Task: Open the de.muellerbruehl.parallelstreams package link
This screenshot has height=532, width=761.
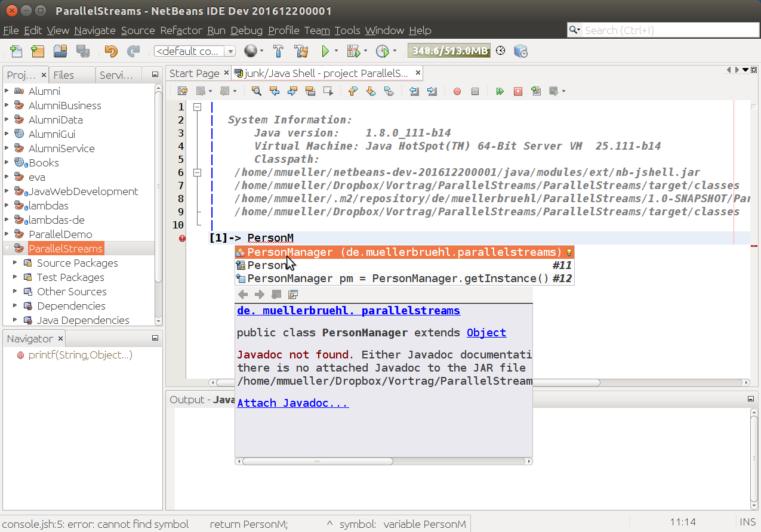Action: click(x=349, y=311)
